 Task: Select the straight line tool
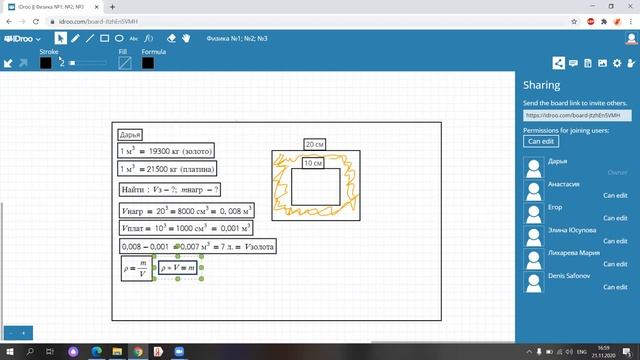coord(90,38)
